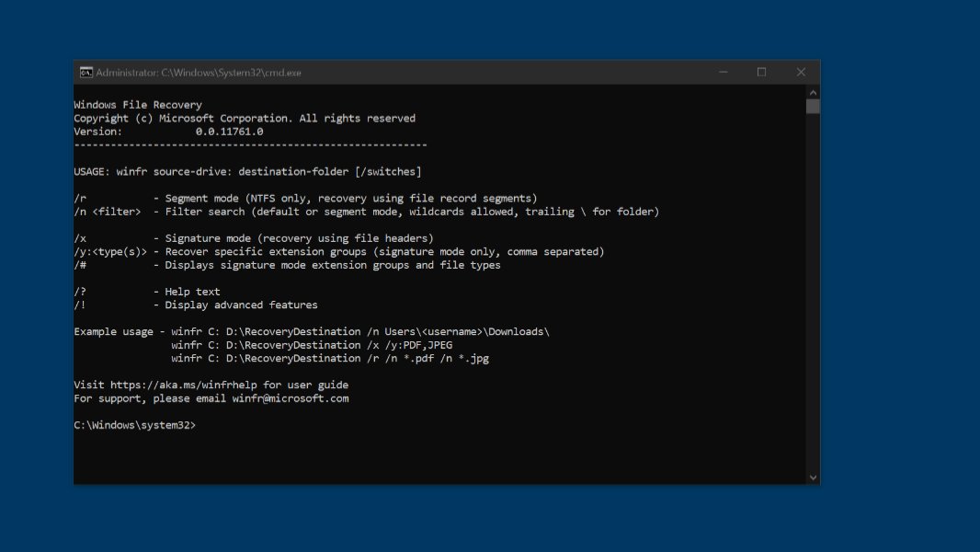980x552 pixels.
Task: Click the USAGE winfr syntax line
Action: (247, 171)
